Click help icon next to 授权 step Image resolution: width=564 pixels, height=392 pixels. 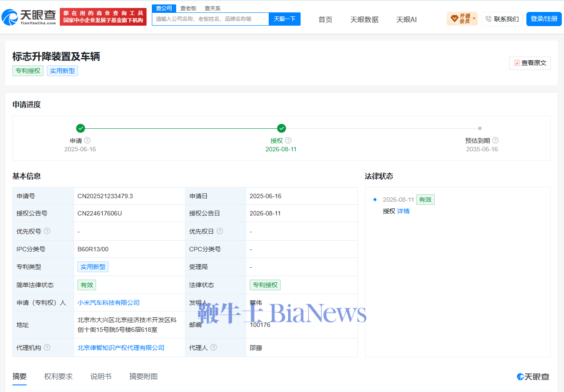(x=288, y=140)
